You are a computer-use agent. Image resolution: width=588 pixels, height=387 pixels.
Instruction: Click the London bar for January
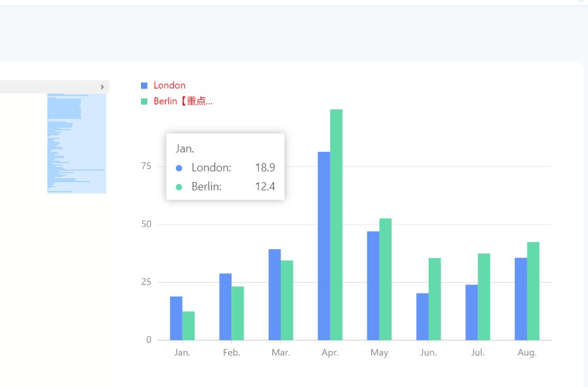176,318
